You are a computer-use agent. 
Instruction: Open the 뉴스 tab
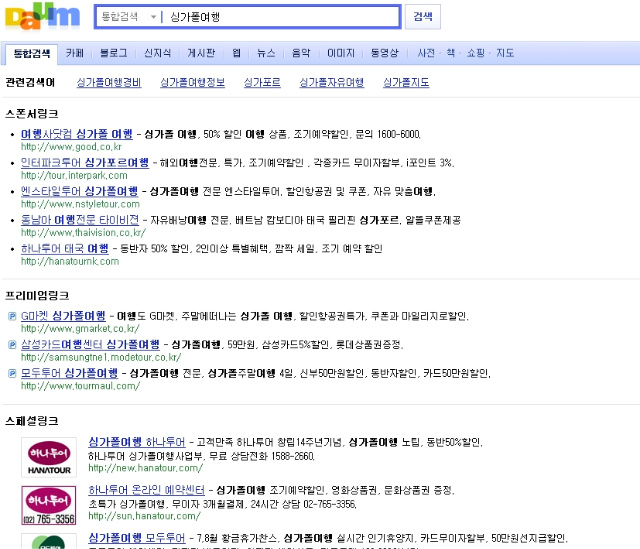pos(266,53)
